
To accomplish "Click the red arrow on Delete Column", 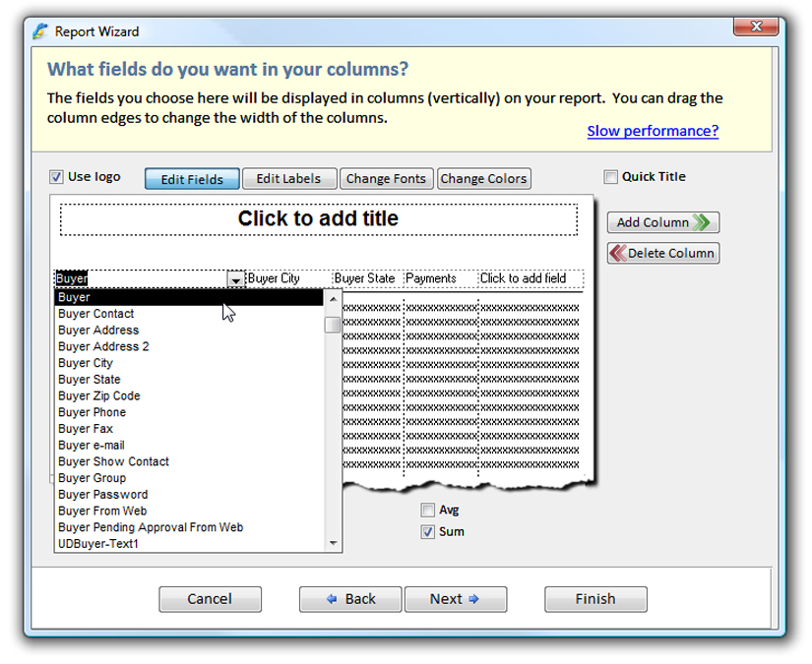I will [x=619, y=254].
